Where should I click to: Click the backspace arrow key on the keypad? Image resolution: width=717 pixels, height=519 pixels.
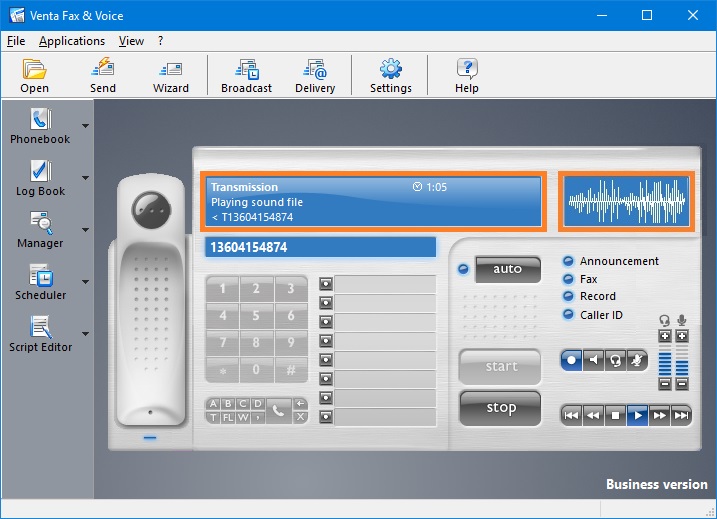pyautogui.click(x=300, y=404)
